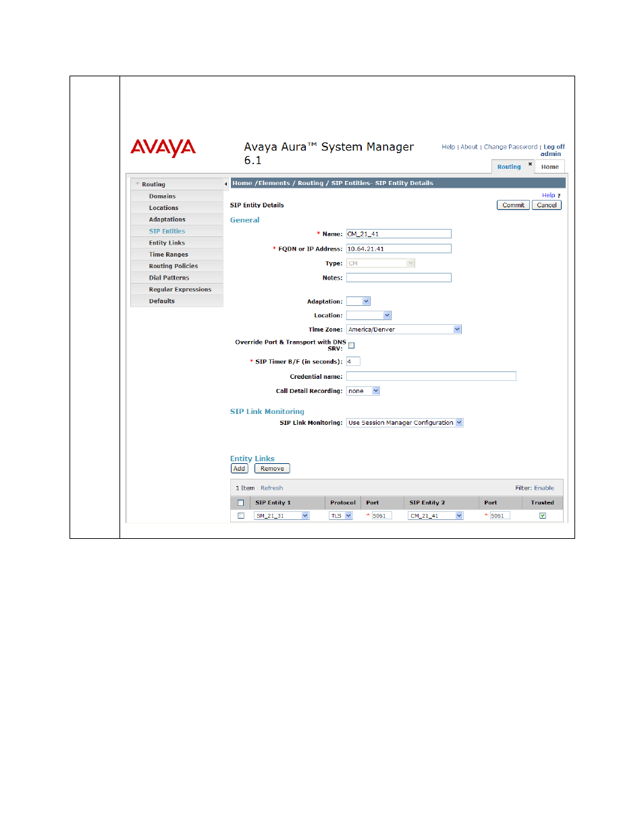Collapse the Routing navigation pane arrow
Screen dimensions: 644x834
(225, 184)
